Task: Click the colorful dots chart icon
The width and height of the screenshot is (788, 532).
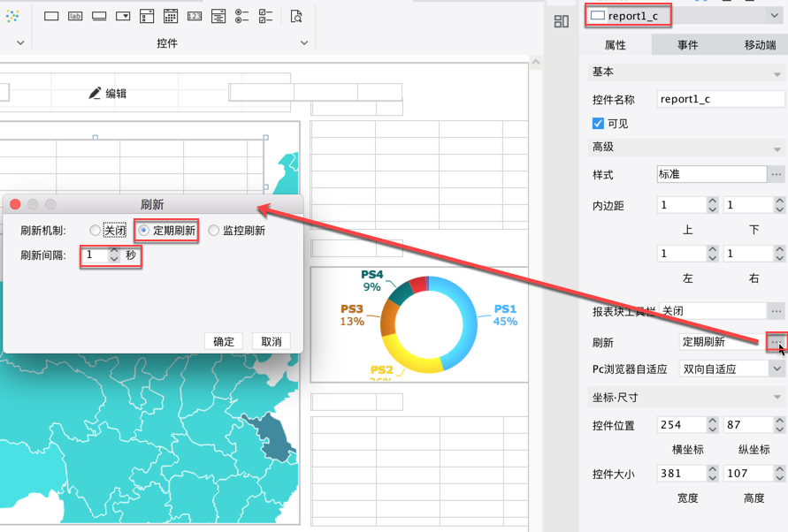Action: click(12, 16)
